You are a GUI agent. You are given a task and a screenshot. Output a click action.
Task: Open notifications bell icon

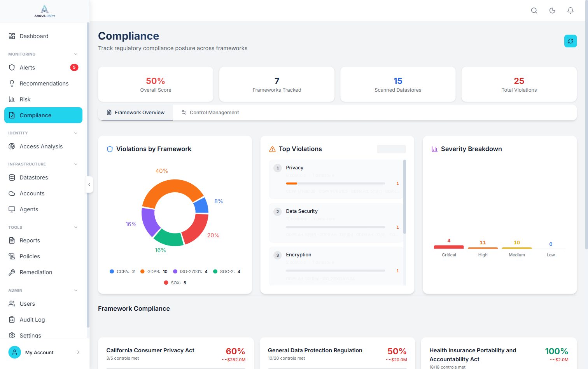(x=570, y=10)
